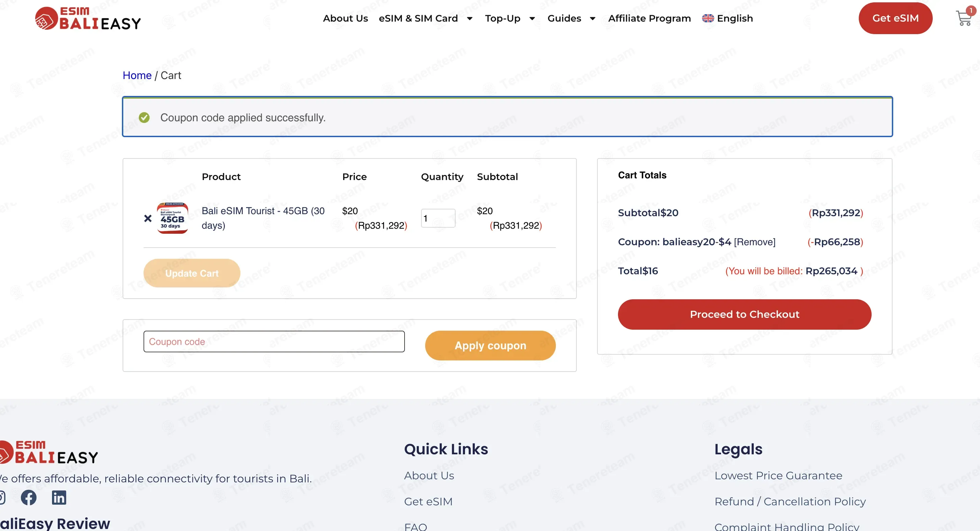Remove Bali eSIM Tourist item with X
The height and width of the screenshot is (531, 980).
tap(148, 218)
